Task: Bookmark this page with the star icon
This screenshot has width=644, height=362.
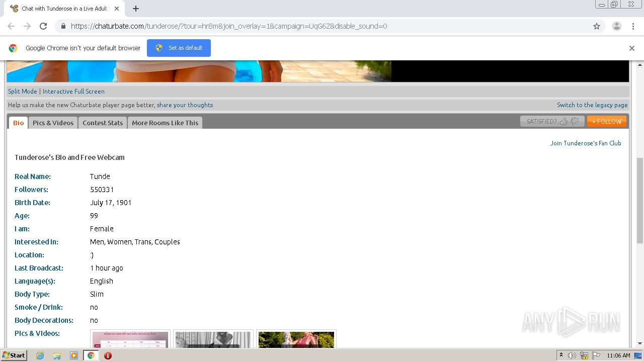Action: (597, 26)
